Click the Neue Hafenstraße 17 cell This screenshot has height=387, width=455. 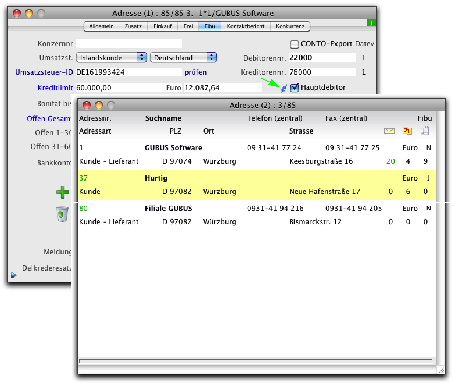coord(325,192)
